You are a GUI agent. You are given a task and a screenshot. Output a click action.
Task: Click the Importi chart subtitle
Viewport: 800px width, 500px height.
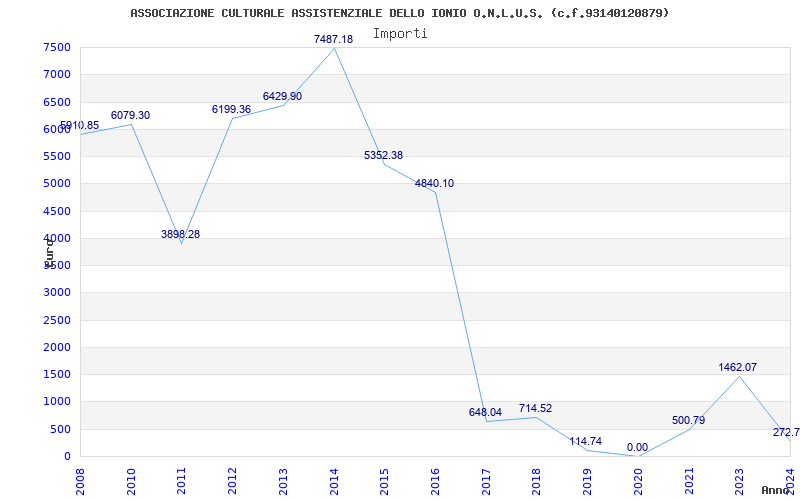coord(400,34)
